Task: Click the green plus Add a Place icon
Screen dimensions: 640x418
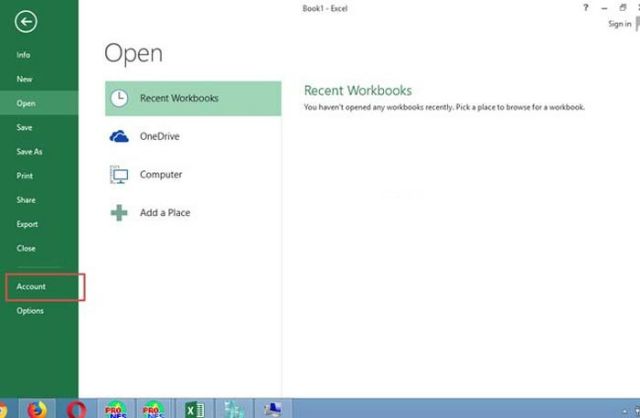Action: [119, 213]
